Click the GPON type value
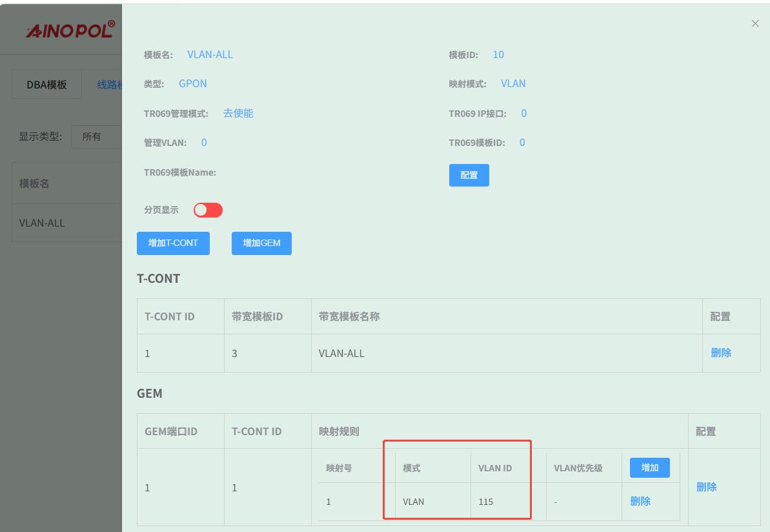770x532 pixels. pos(192,83)
